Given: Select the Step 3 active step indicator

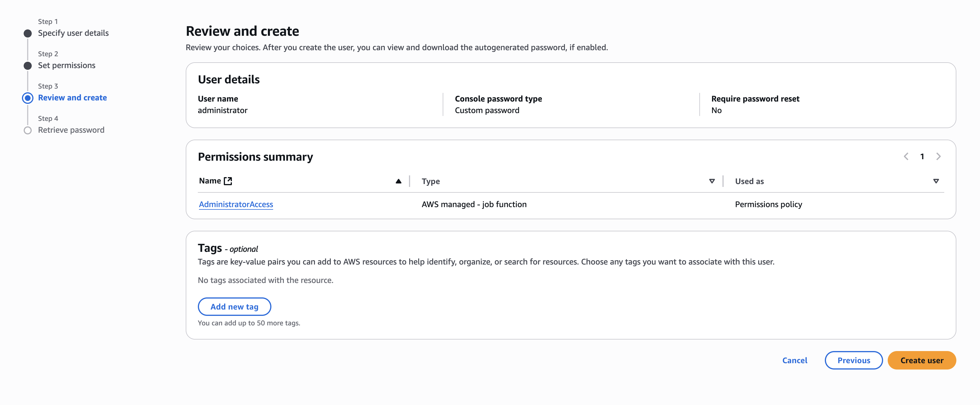Looking at the screenshot, I should [28, 98].
